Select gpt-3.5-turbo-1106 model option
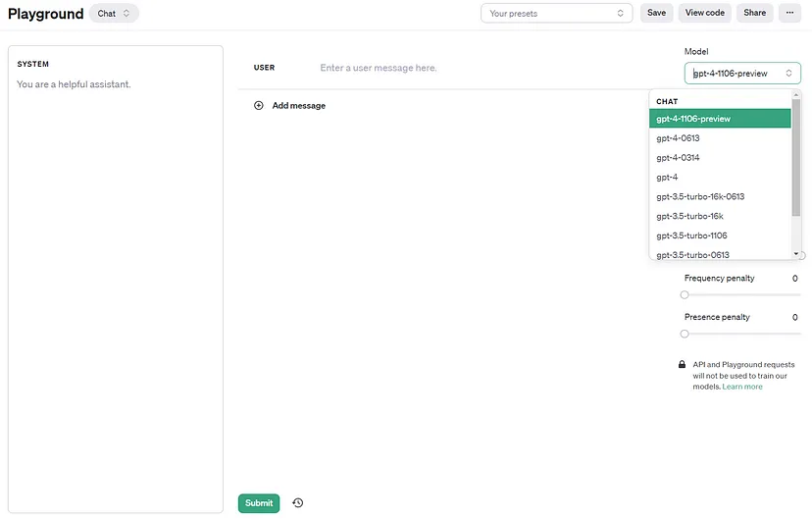This screenshot has height=521, width=812. [692, 235]
